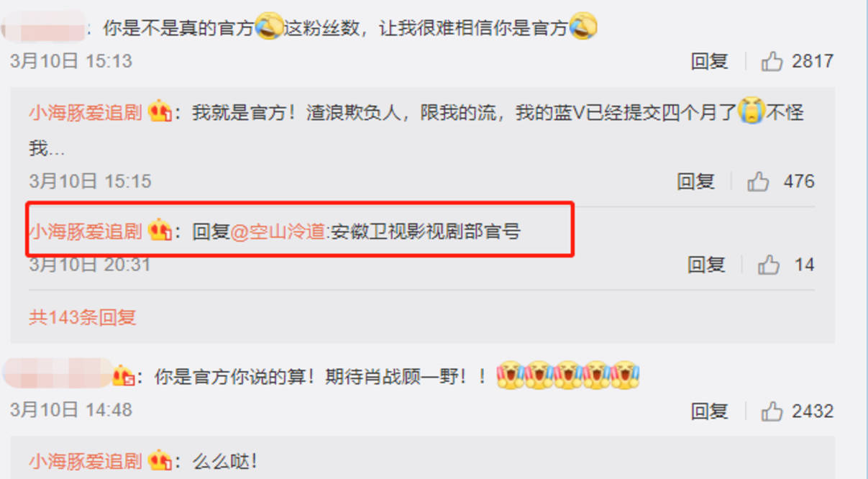Reply to the comment posted 3月10日 20:31

click(706, 265)
